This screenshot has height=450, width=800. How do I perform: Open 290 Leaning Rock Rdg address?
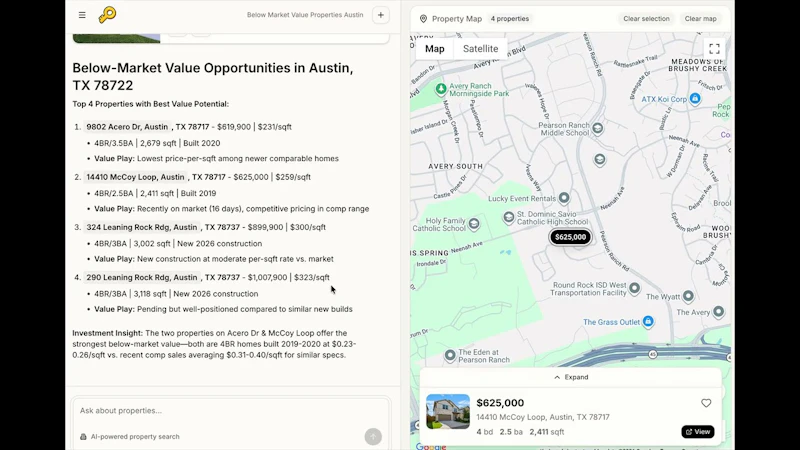pyautogui.click(x=141, y=277)
